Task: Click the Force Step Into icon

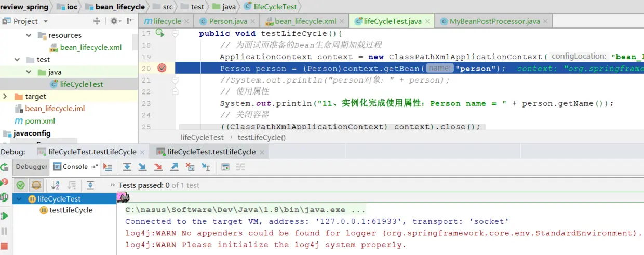Action: point(158,167)
